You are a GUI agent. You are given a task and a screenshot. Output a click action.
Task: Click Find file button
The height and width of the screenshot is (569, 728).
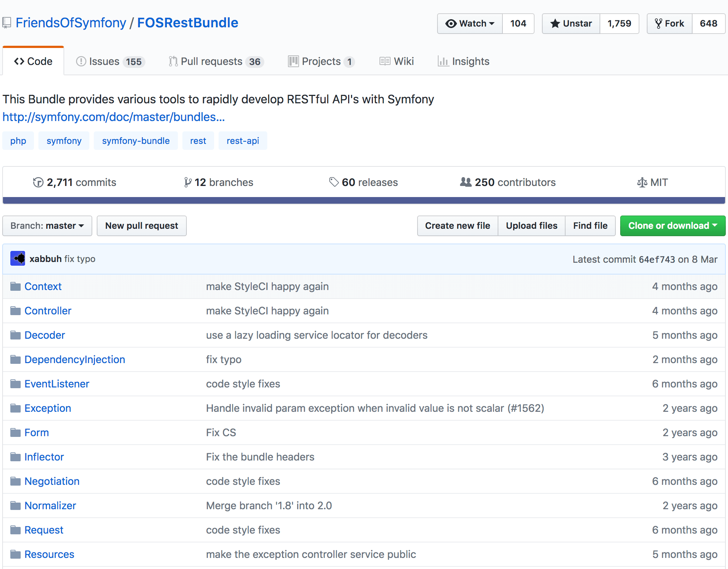[590, 226]
